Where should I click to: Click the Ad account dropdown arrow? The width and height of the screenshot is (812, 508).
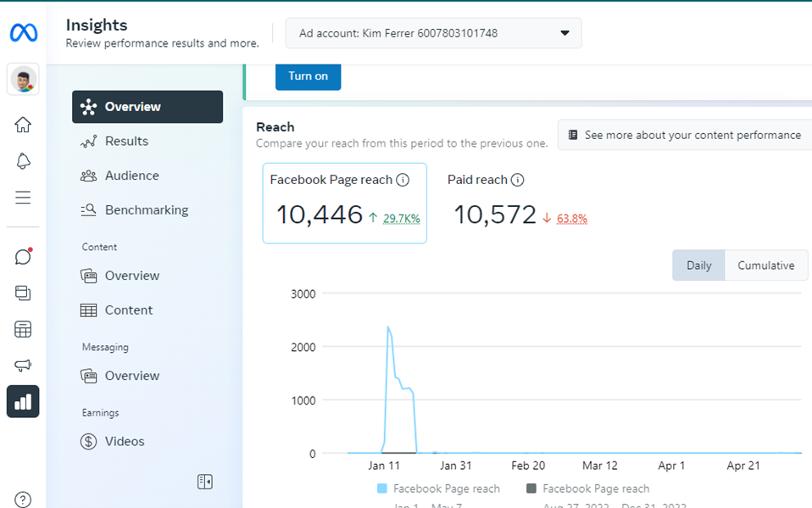pos(565,33)
